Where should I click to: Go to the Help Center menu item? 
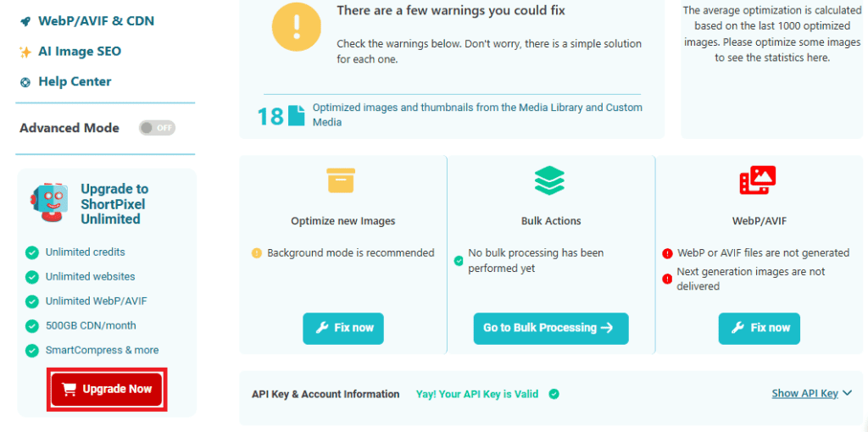[75, 81]
